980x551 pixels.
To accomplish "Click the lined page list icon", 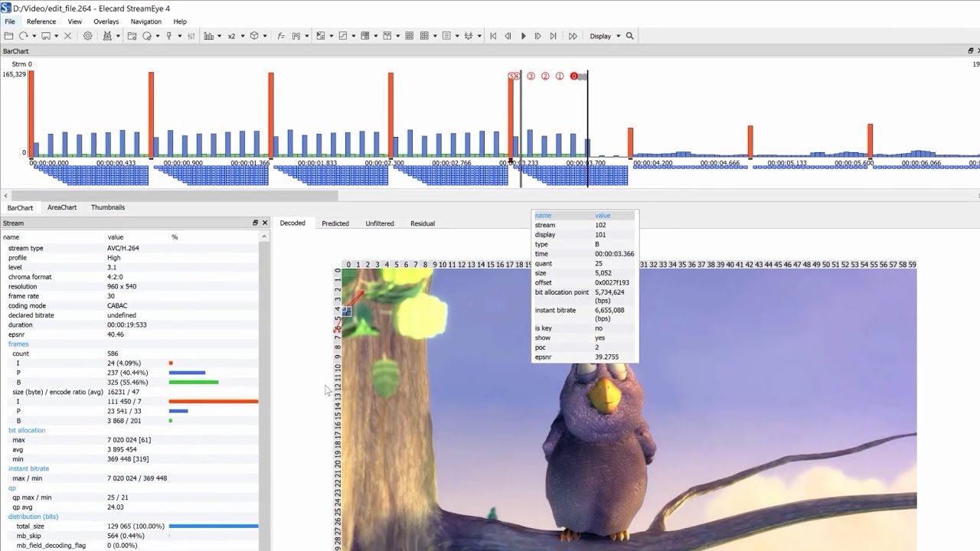I will [446, 36].
